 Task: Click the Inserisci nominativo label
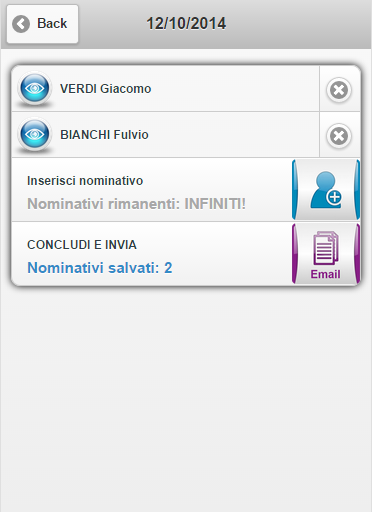pos(85,181)
